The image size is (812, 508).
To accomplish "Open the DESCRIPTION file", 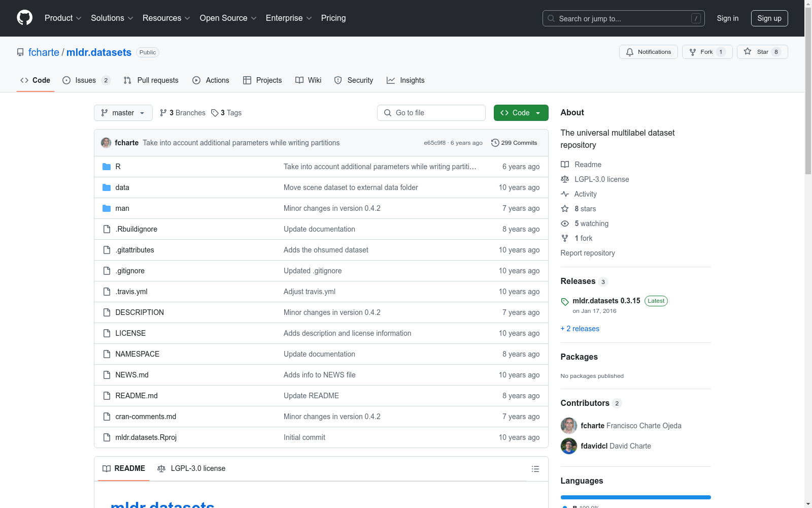I will 140,312.
